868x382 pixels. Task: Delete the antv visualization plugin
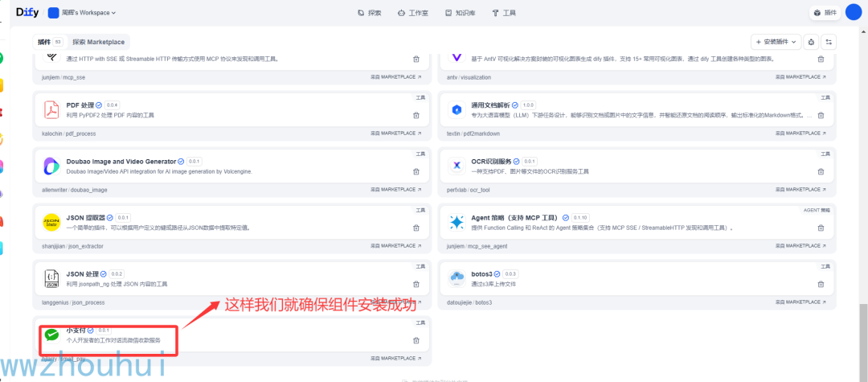pyautogui.click(x=821, y=59)
